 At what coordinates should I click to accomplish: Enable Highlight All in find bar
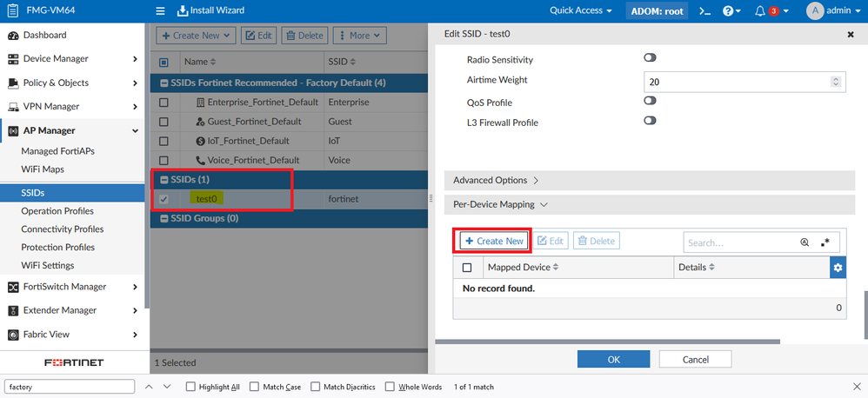coord(190,387)
